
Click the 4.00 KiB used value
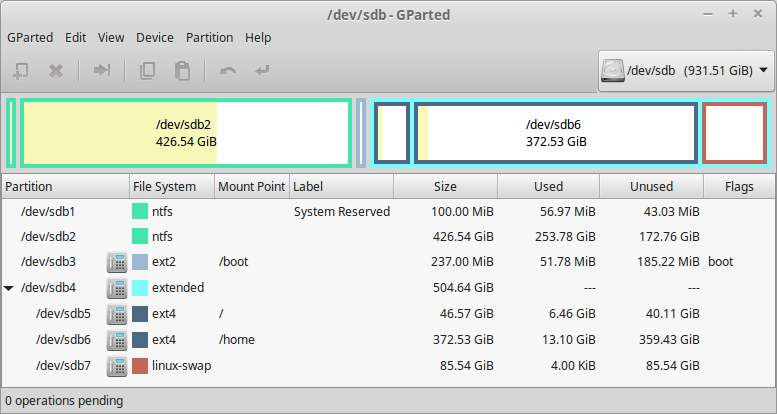(573, 366)
